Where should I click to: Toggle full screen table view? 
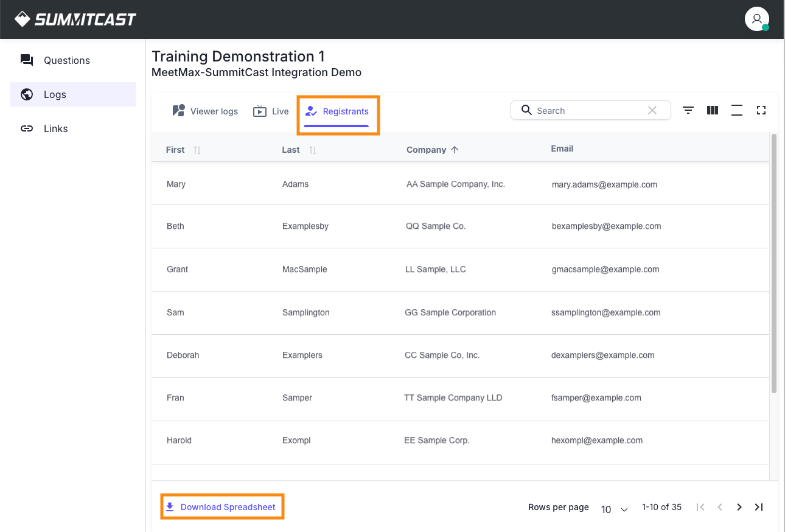tap(761, 110)
